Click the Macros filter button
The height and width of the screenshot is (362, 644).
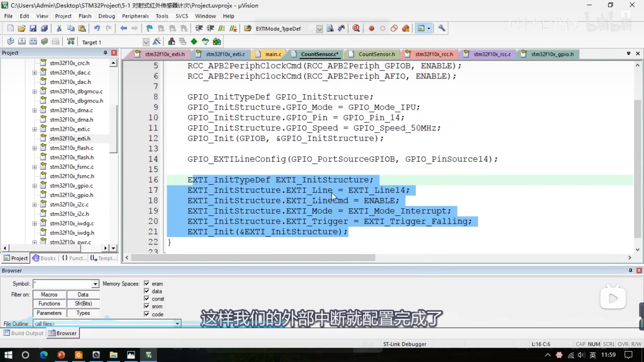49,294
